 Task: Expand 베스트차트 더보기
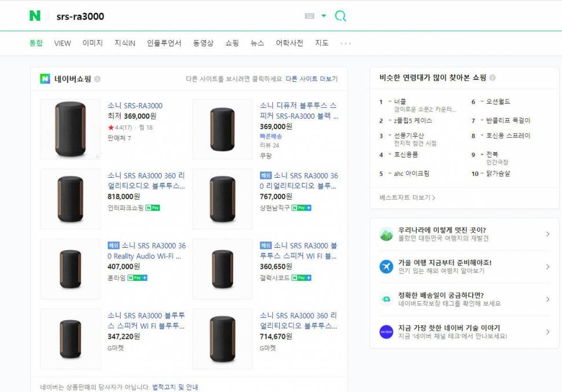[407, 197]
